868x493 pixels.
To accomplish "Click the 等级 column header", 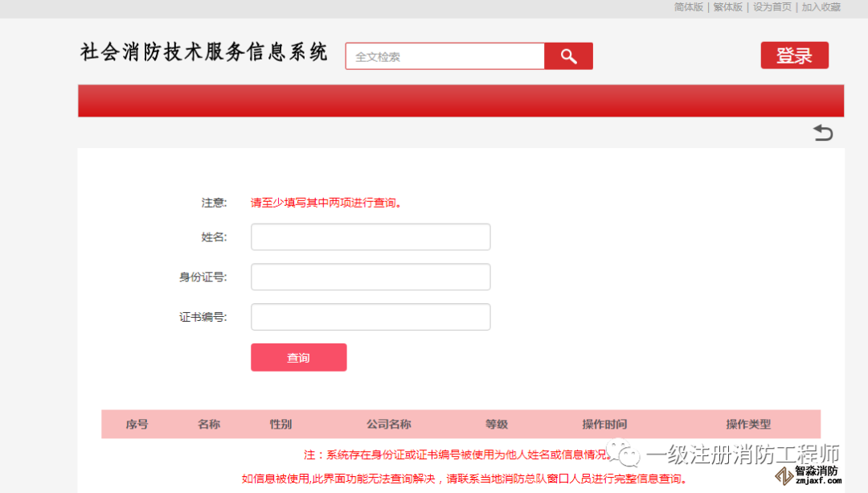I will pos(497,425).
